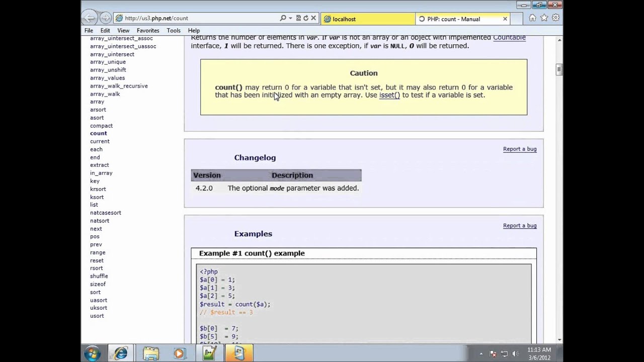
Task: Click the page vertical scrollbar thumb
Action: [558, 69]
